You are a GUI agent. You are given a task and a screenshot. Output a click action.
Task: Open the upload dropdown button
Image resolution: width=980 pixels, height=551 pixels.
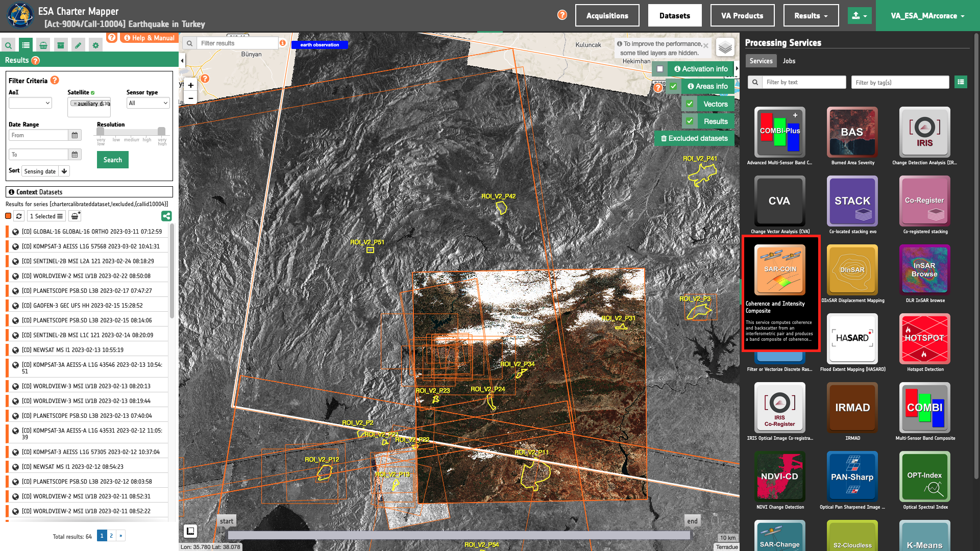[860, 16]
